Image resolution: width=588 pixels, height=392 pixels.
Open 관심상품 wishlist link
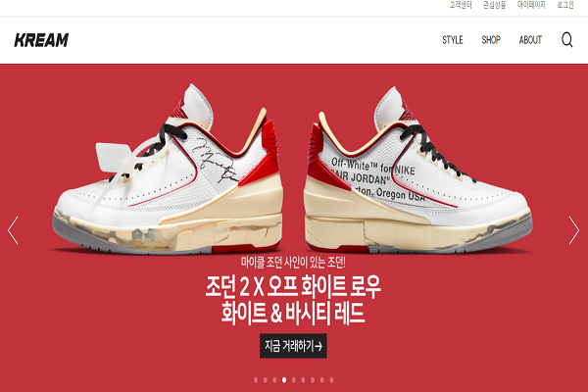tap(494, 5)
